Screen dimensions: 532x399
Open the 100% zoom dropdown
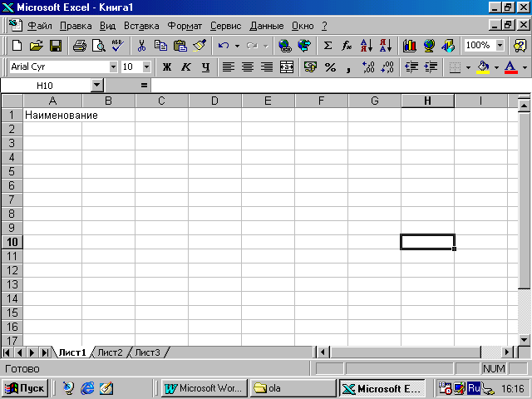[x=500, y=45]
